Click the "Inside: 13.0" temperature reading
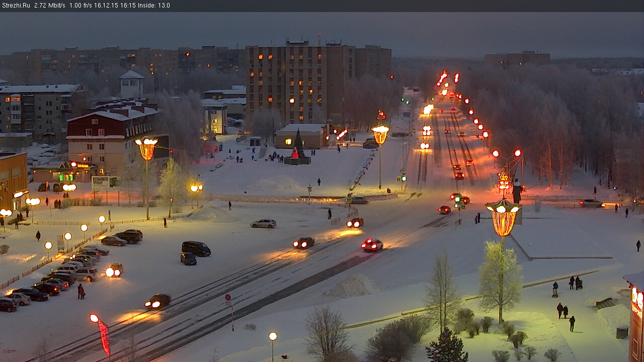Viewport: 644px width, 362px height. coord(154,6)
